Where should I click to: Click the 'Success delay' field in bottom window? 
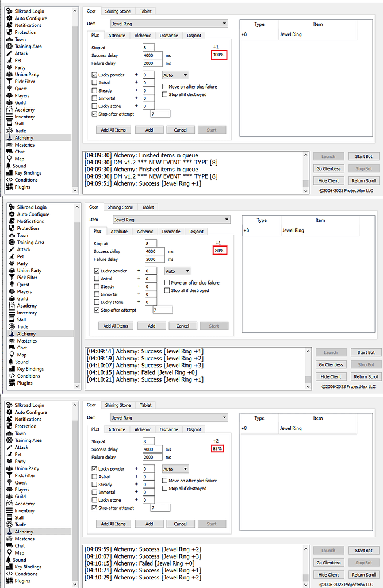click(152, 449)
